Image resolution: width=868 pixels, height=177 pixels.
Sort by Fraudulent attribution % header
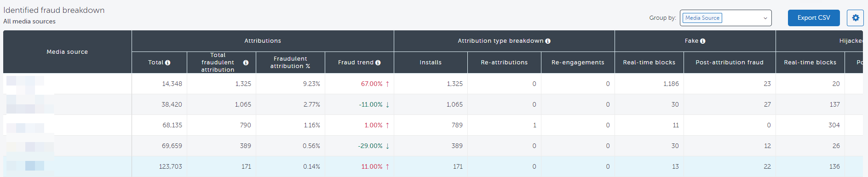pos(290,63)
